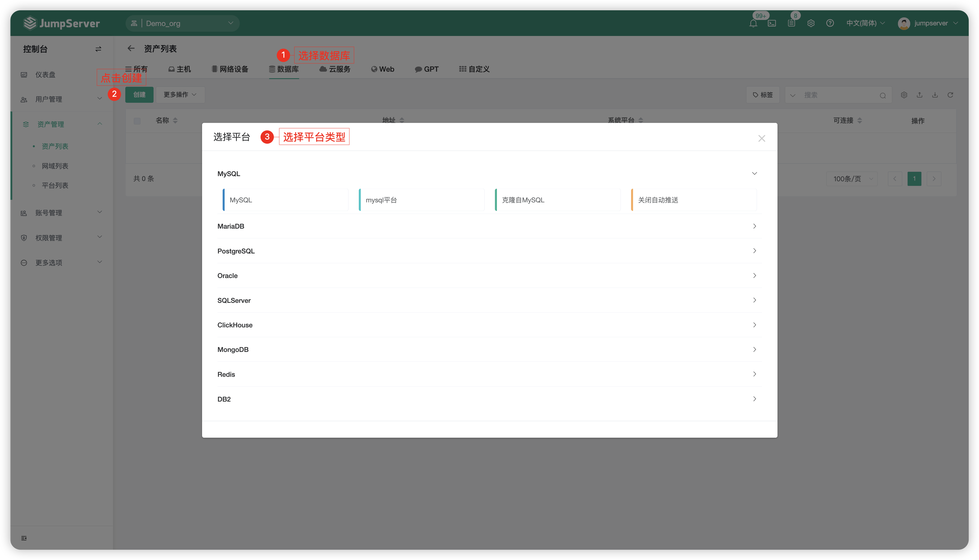This screenshot has width=979, height=560.
Task: Expand the Oracle platform group
Action: tap(489, 275)
